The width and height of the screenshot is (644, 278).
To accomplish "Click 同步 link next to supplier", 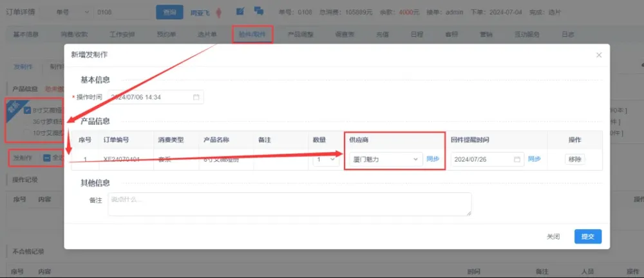I will coord(433,159).
